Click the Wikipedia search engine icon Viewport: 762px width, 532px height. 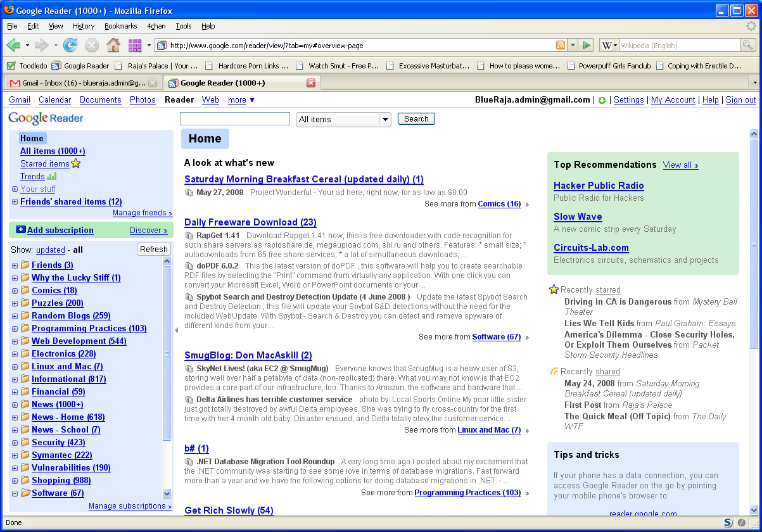tap(607, 45)
